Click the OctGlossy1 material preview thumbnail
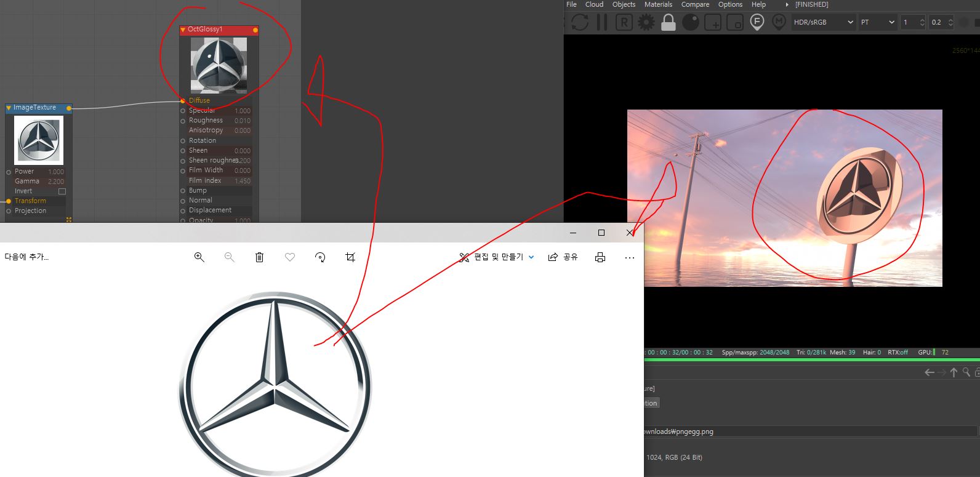 pos(219,65)
